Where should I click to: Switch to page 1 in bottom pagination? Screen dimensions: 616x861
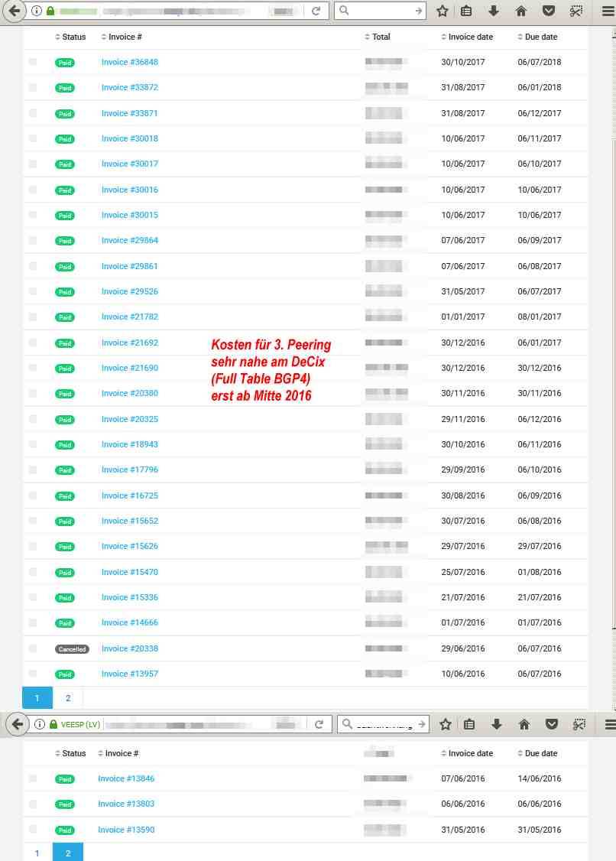tap(37, 853)
